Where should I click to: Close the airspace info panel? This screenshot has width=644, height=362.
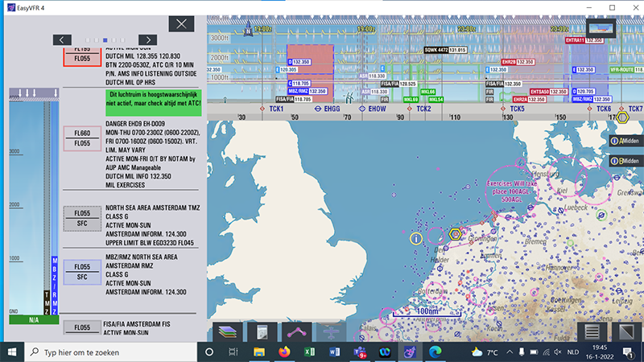(181, 24)
